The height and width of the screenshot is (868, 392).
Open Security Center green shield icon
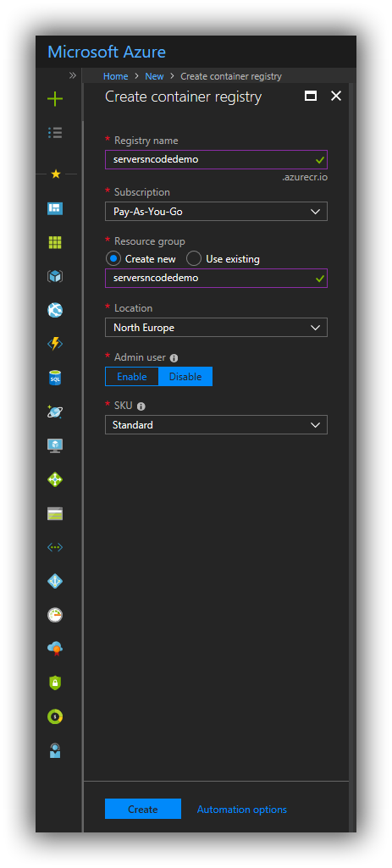55,683
